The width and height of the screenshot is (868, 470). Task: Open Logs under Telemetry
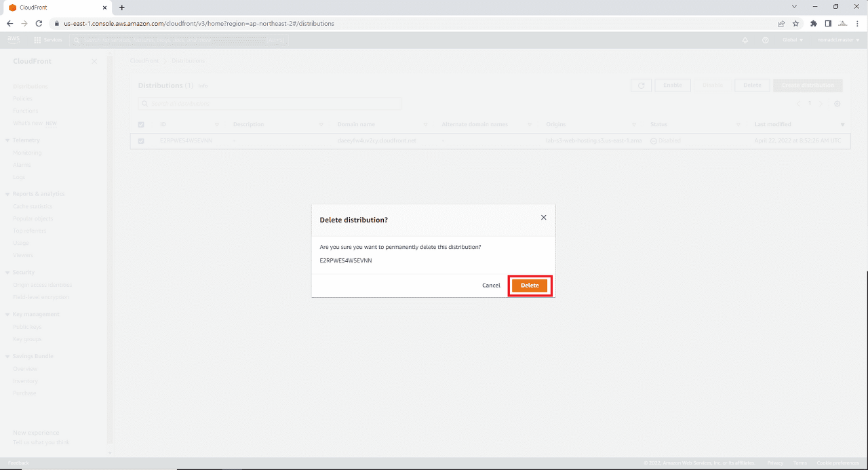pos(19,178)
